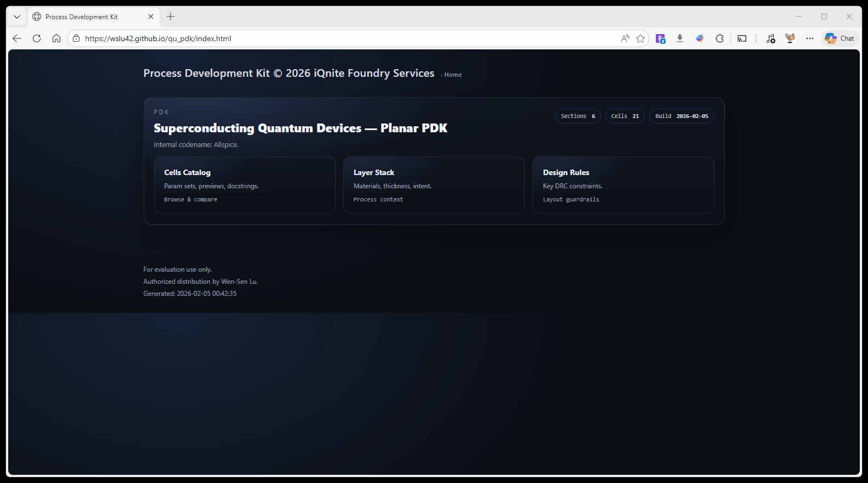868x483 pixels.
Task: Click 'Layout guardrails' text
Action: coord(571,200)
